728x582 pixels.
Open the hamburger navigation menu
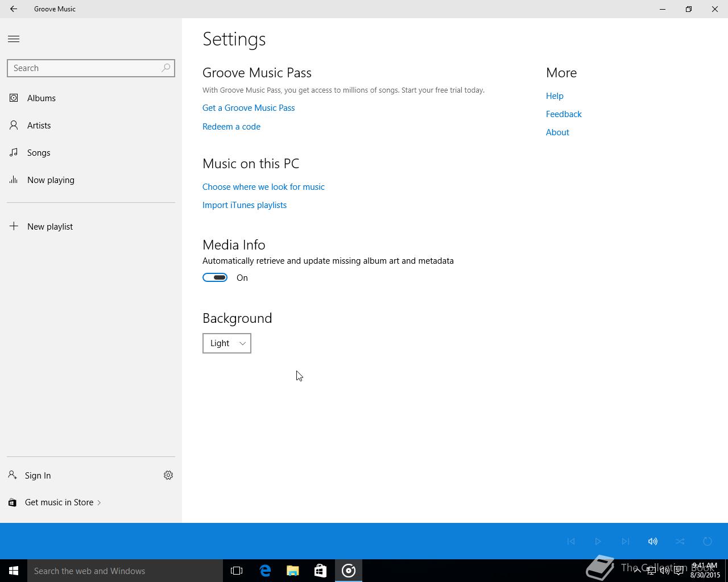(x=14, y=39)
